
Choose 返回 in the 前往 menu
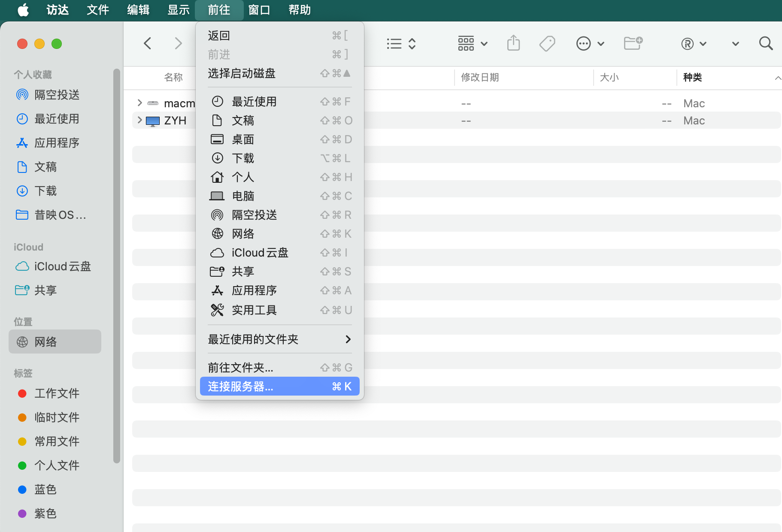(x=280, y=36)
